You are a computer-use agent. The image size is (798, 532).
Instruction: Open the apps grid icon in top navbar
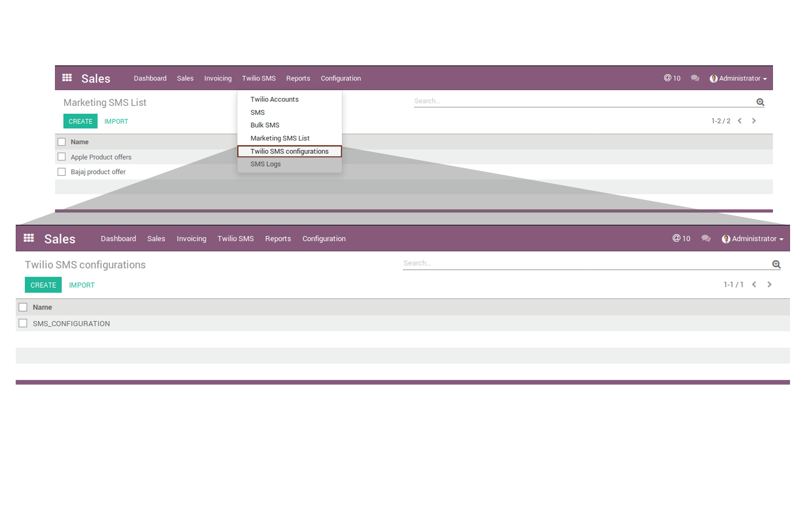[x=67, y=78]
